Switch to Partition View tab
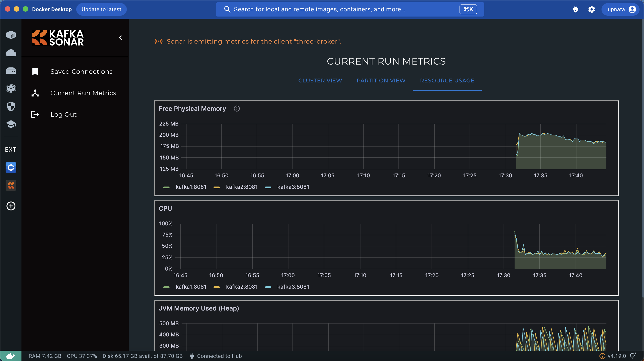 381,81
